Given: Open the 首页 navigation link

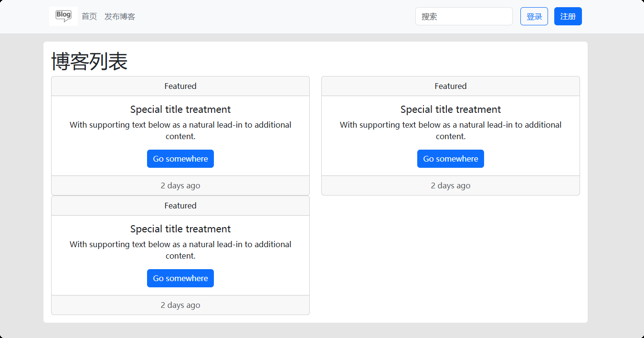Looking at the screenshot, I should (89, 17).
